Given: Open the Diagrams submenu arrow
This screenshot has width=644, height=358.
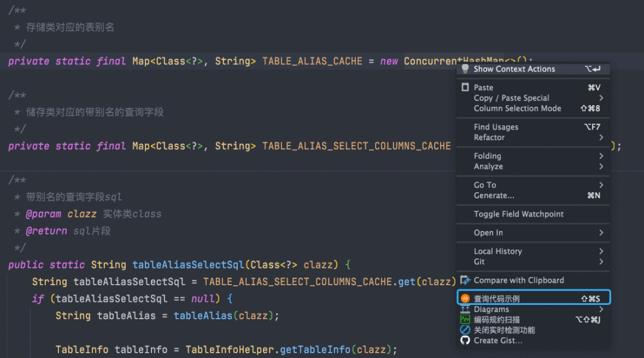Looking at the screenshot, I should click(x=601, y=309).
